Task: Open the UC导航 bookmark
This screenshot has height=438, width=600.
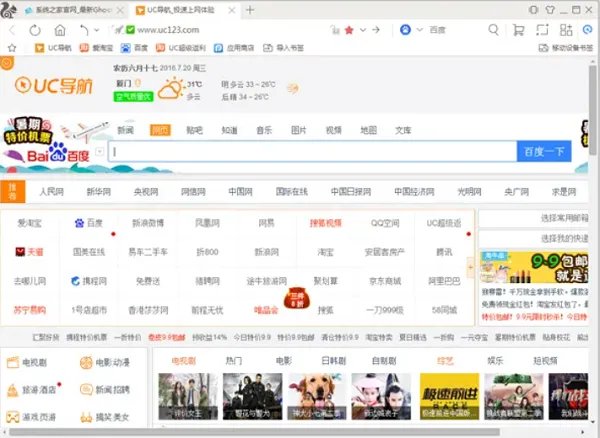Action: pos(53,48)
